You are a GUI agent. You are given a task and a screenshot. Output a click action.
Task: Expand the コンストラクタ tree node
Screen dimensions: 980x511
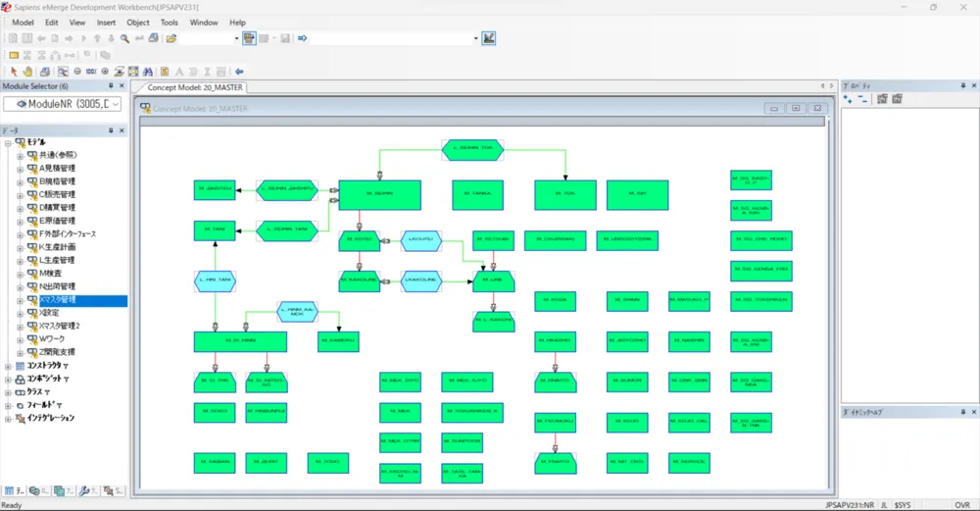[x=9, y=366]
